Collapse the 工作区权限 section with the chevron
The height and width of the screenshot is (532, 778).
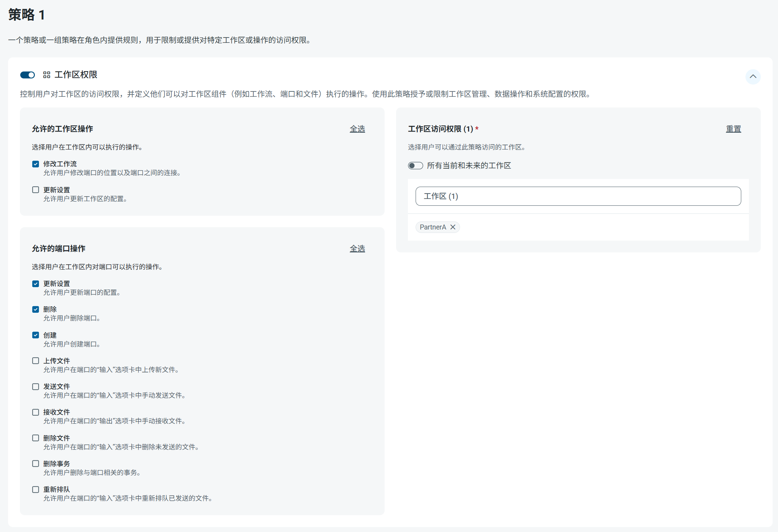(x=753, y=76)
